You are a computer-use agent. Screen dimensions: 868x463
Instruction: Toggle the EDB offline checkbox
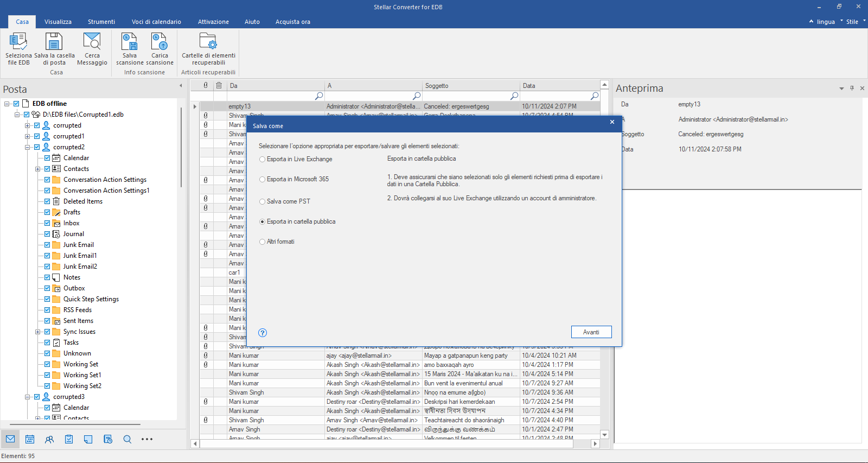(16, 104)
